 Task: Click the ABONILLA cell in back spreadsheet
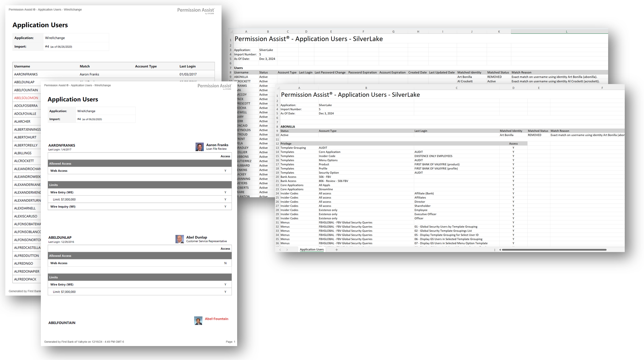(241, 77)
